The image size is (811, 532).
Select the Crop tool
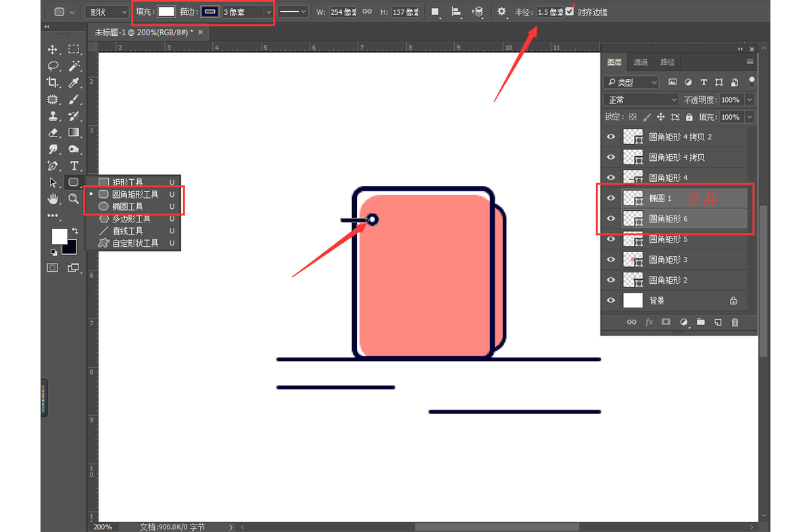(x=52, y=82)
